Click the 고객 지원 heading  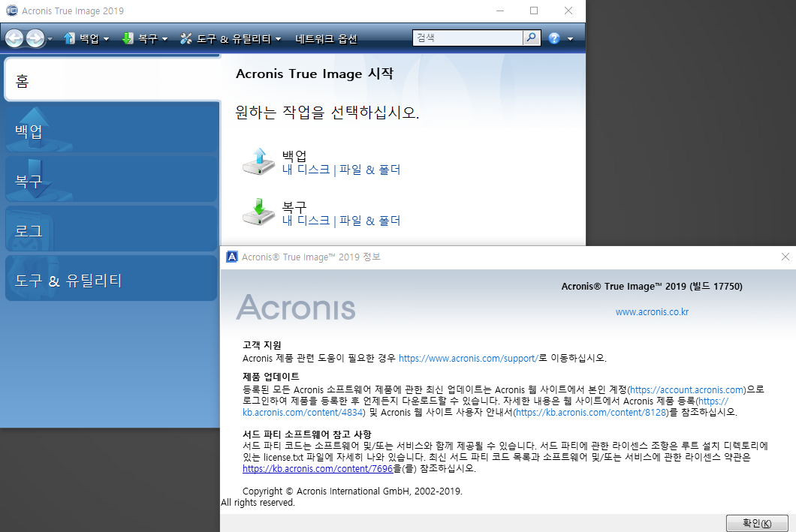[x=262, y=345]
